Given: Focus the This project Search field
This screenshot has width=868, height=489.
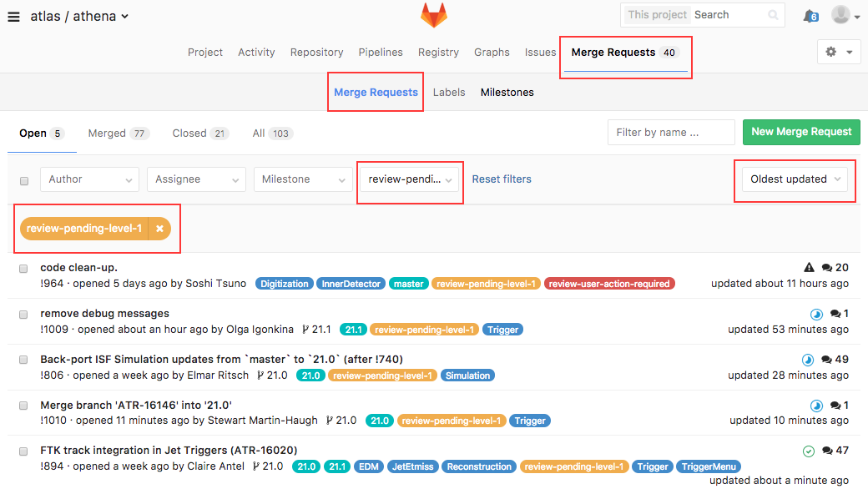Looking at the screenshot, I should coord(702,15).
